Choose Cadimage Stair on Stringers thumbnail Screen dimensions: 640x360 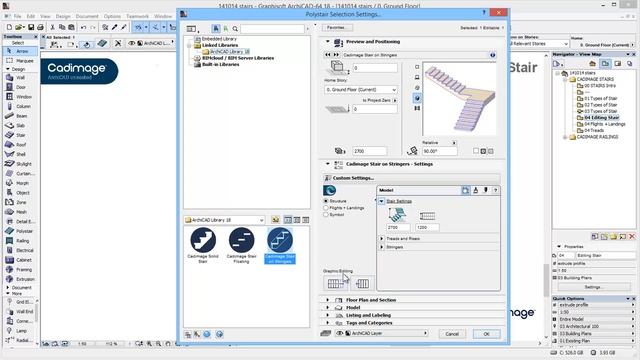coord(280,245)
